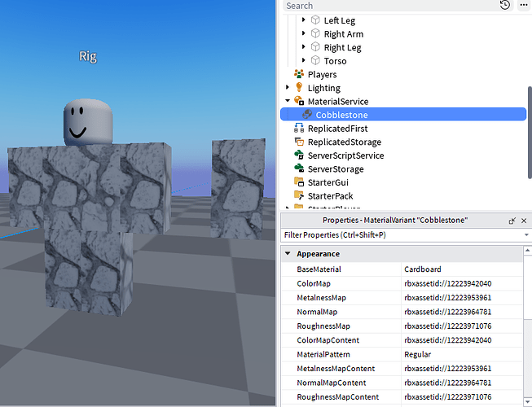Select the Torso text label in Explorer
532x407 pixels.
(x=335, y=61)
